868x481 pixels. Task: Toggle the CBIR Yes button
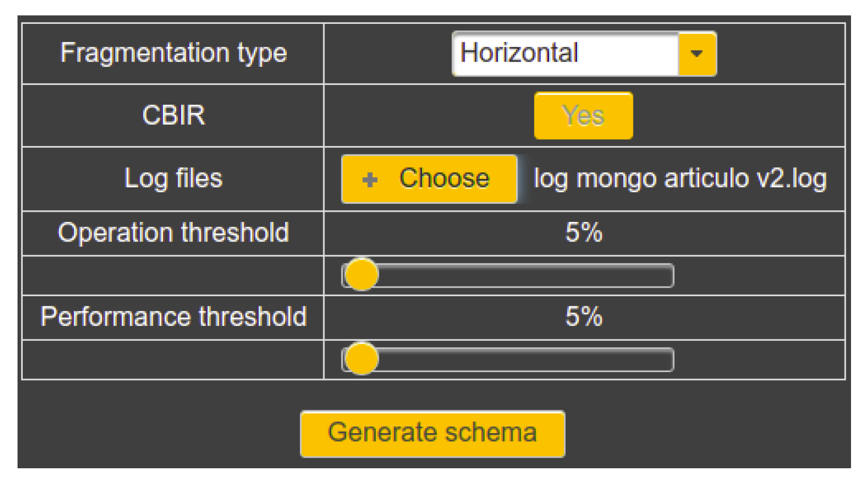pyautogui.click(x=583, y=116)
